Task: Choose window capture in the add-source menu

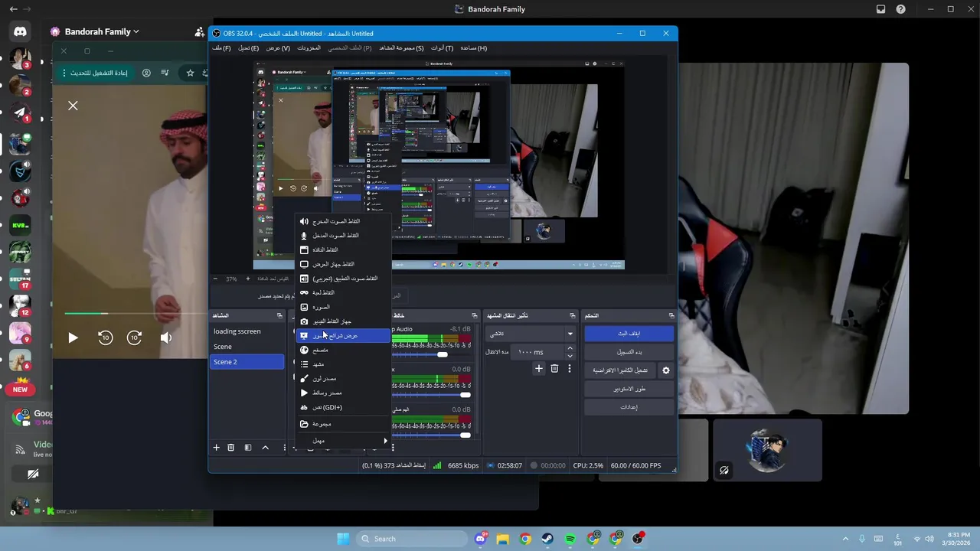Action: [343, 249]
